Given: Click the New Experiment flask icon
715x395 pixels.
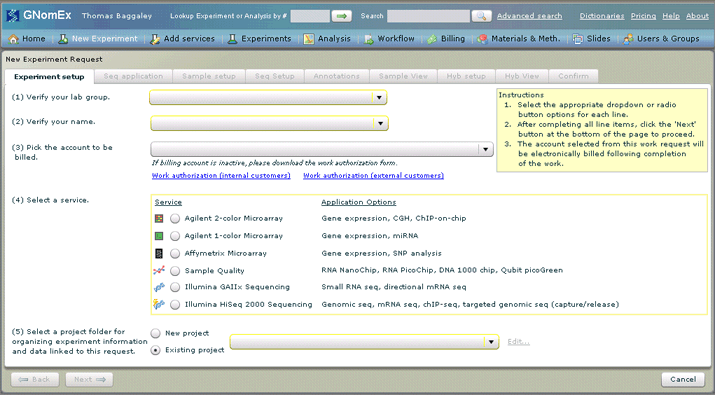Looking at the screenshot, I should coord(63,39).
